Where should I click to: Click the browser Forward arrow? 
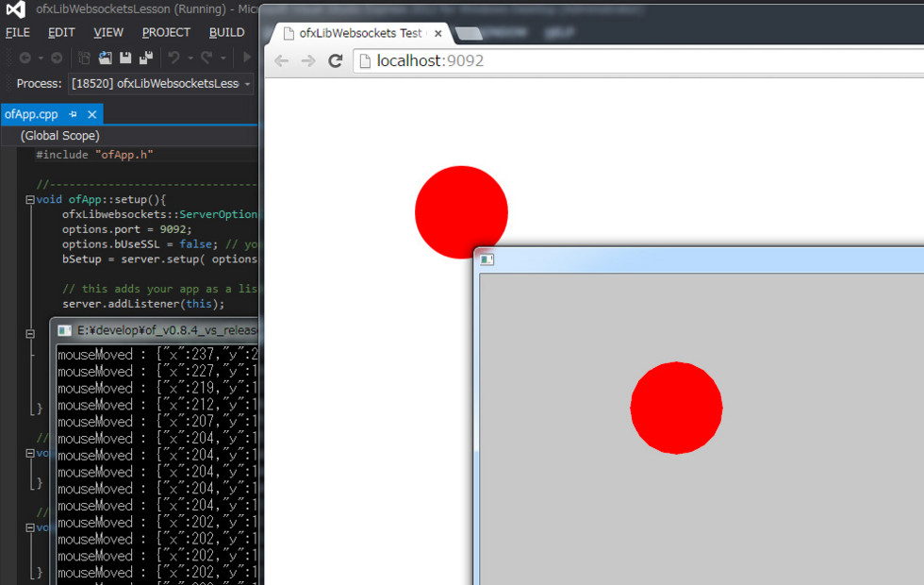308,60
